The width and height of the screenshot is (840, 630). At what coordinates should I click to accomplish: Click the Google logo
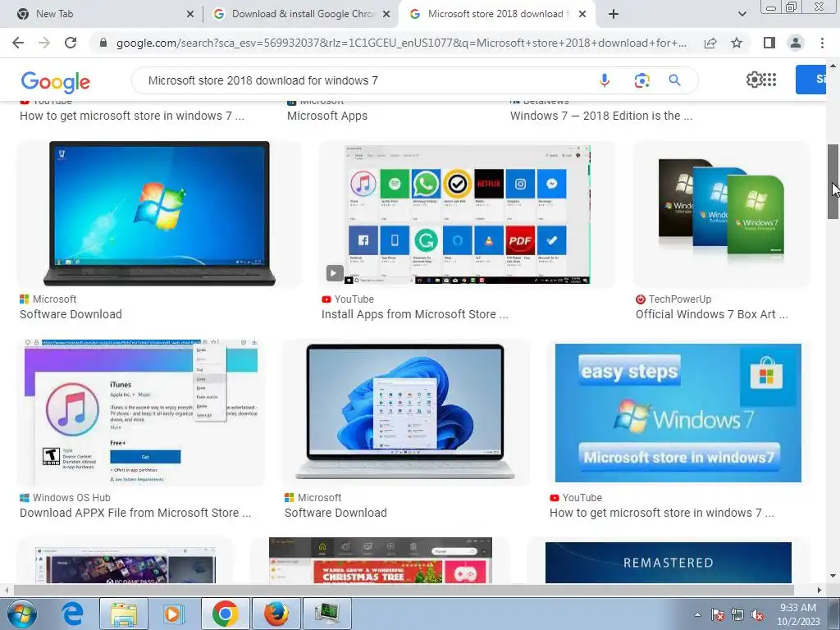(x=55, y=81)
